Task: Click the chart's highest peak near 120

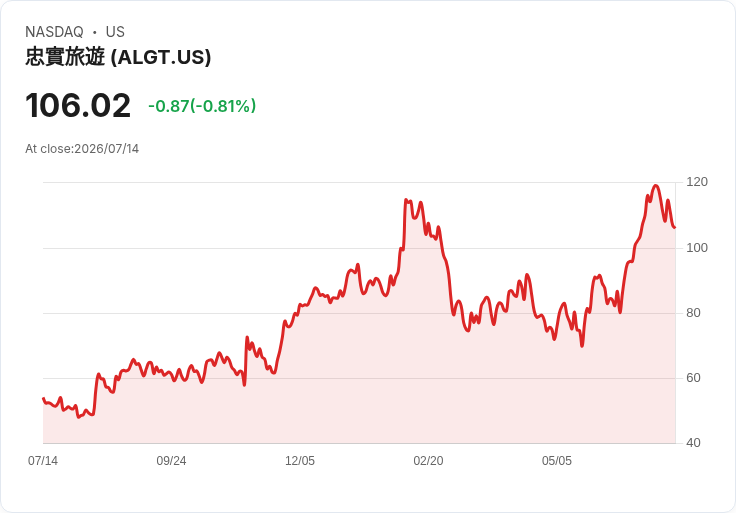Action: tap(656, 185)
